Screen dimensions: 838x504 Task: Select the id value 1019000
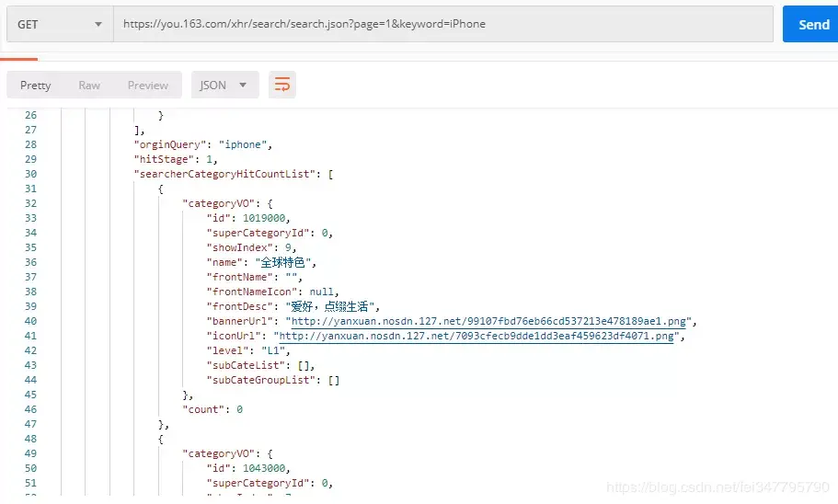(264, 218)
